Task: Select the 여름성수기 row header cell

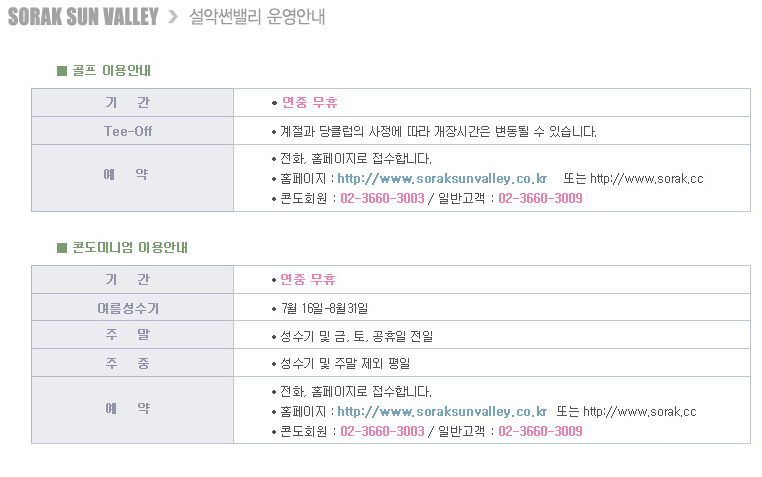Action: coord(133,307)
